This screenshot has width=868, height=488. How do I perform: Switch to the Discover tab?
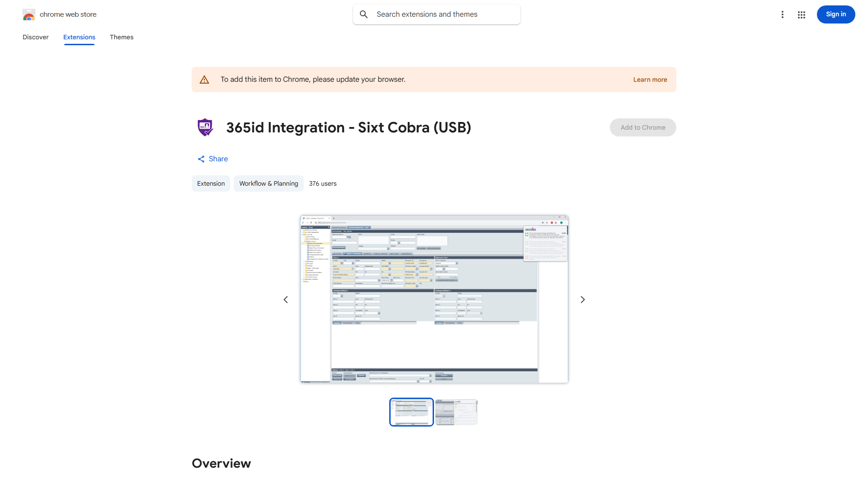[x=35, y=37]
